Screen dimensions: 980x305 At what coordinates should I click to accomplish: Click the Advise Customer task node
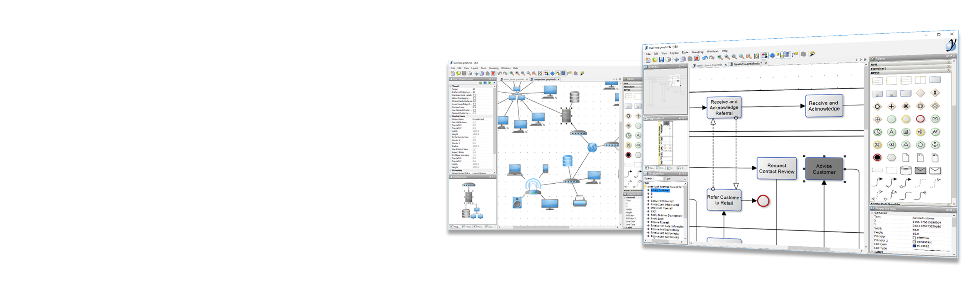[824, 169]
